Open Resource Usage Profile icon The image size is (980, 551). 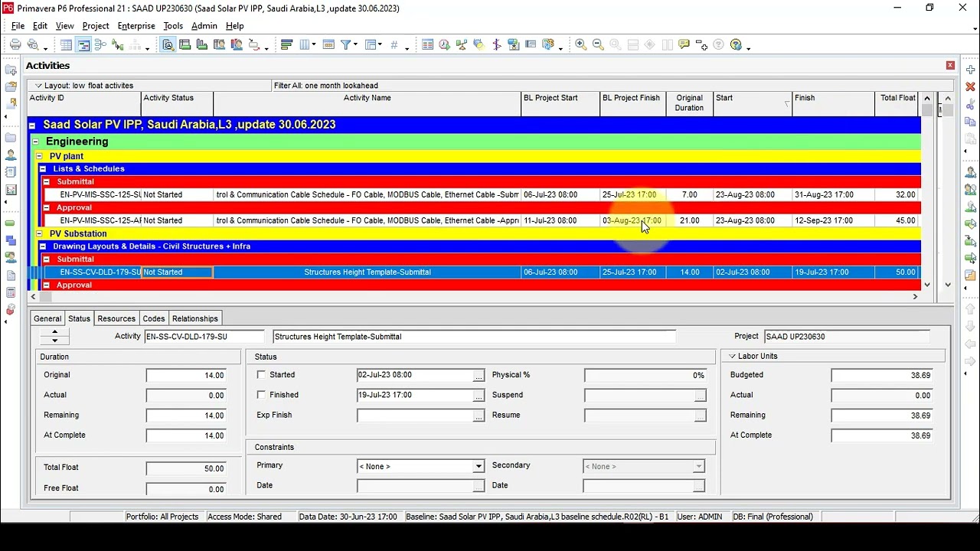point(237,45)
